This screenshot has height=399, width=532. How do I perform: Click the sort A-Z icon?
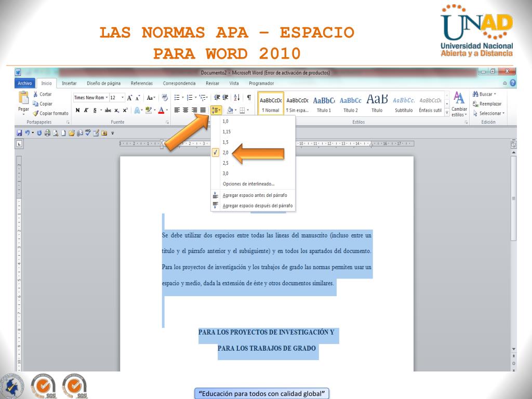click(237, 98)
